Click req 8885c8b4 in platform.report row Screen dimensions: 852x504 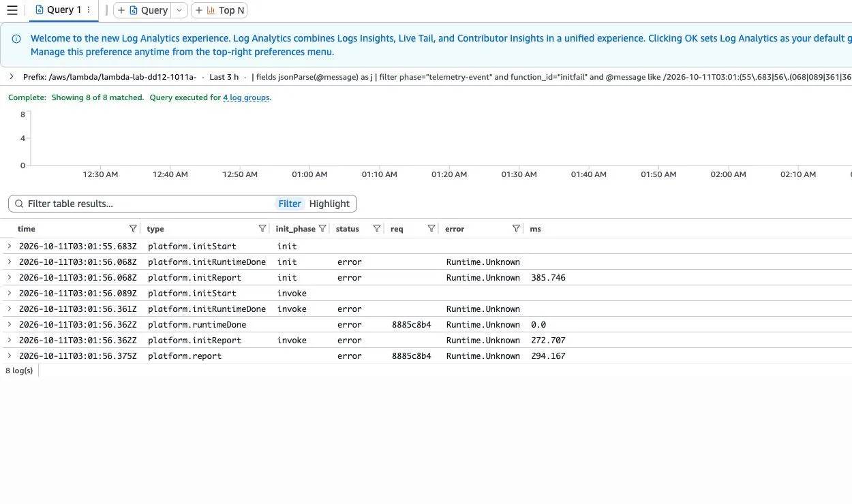click(411, 356)
